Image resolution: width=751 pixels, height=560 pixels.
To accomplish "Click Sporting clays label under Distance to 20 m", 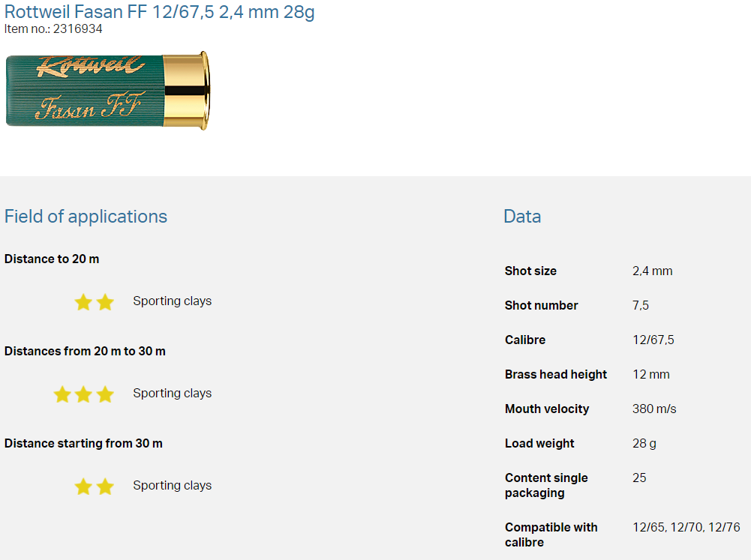I will [172, 301].
